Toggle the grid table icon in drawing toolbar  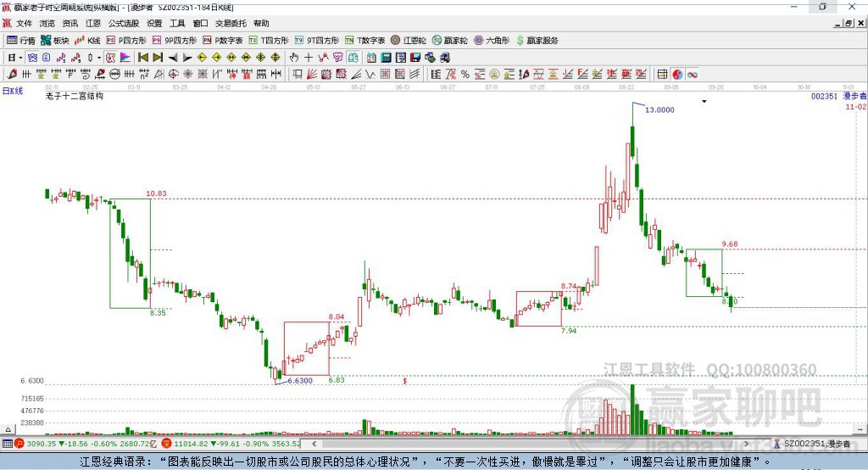(x=662, y=74)
